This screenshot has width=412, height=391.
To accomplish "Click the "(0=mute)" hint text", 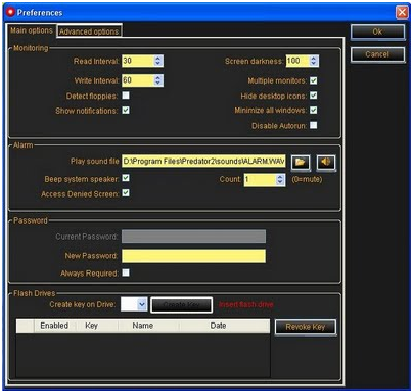I will [x=307, y=179].
